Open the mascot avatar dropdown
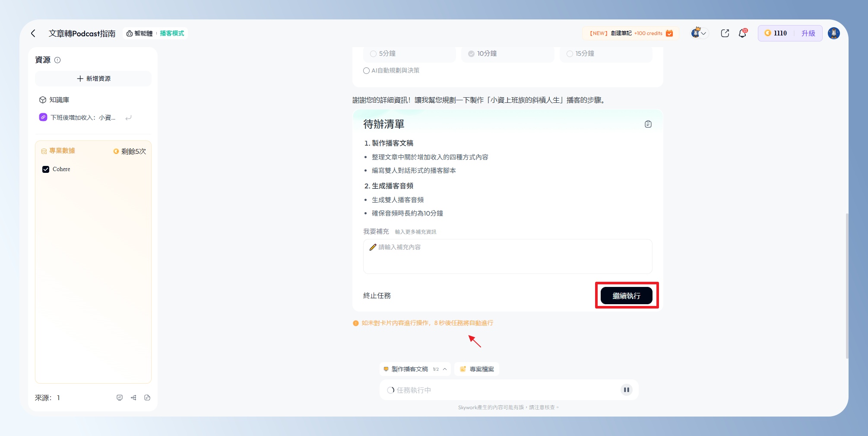Viewport: 868px width, 436px height. (x=699, y=33)
